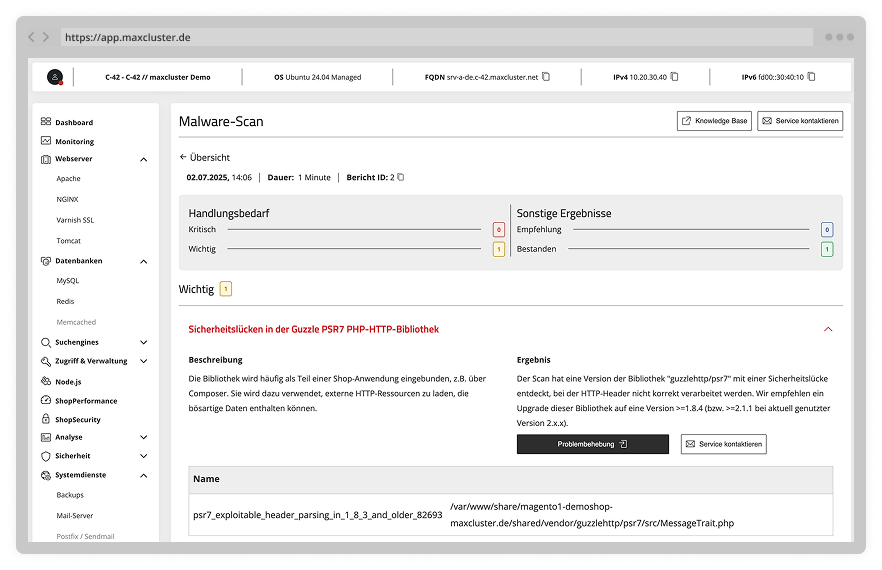Image resolution: width=882 pixels, height=570 pixels.
Task: Click Service kontaktieren in page header
Action: (x=800, y=121)
